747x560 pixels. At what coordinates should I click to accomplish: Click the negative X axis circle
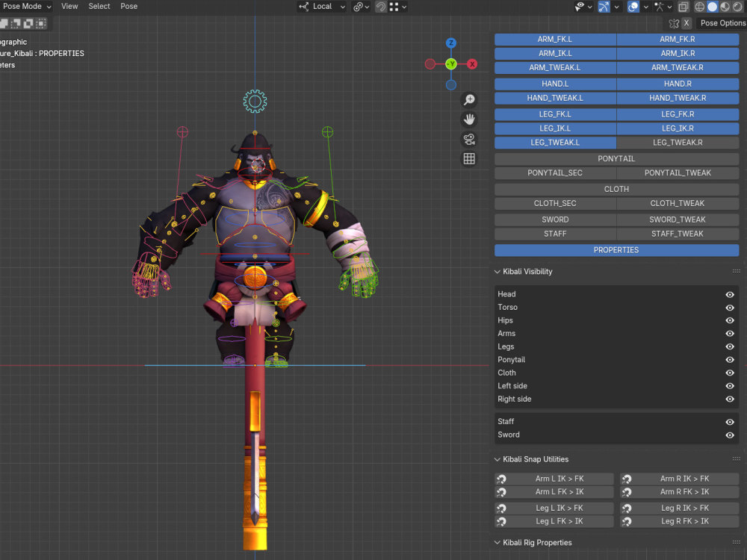tap(430, 63)
